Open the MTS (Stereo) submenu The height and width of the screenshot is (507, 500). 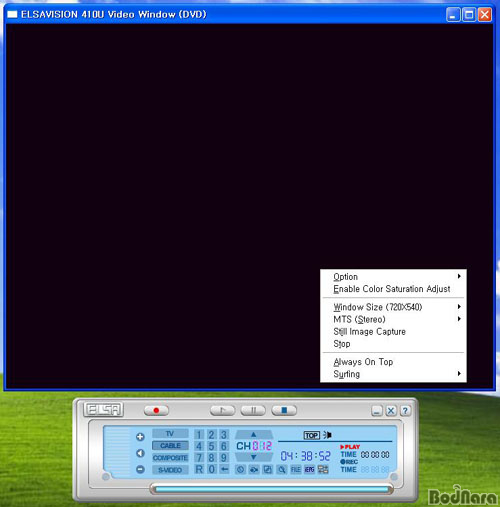(x=393, y=319)
